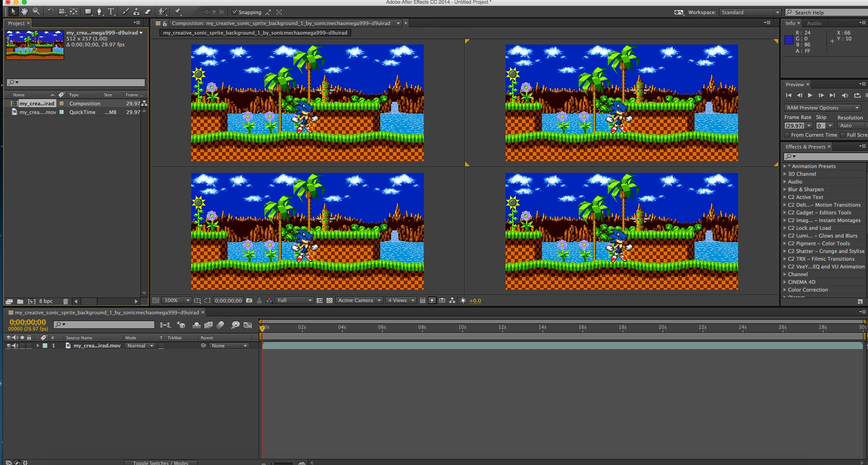
Task: Open Parent None dropdown
Action: pyautogui.click(x=229, y=346)
